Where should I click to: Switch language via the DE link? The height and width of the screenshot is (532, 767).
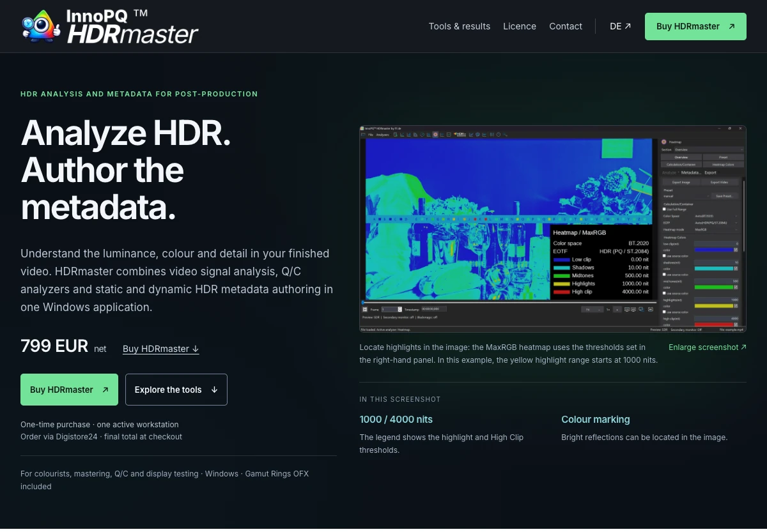[621, 26]
